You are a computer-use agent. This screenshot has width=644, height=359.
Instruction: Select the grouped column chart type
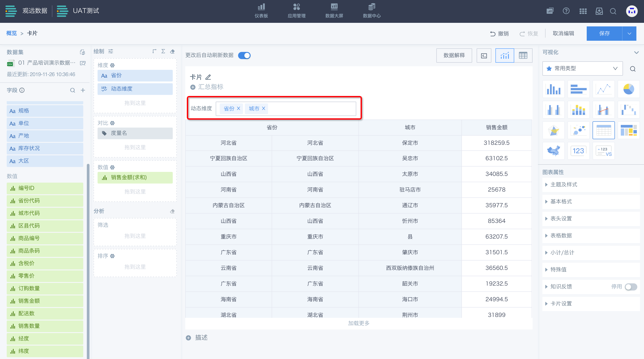554,110
